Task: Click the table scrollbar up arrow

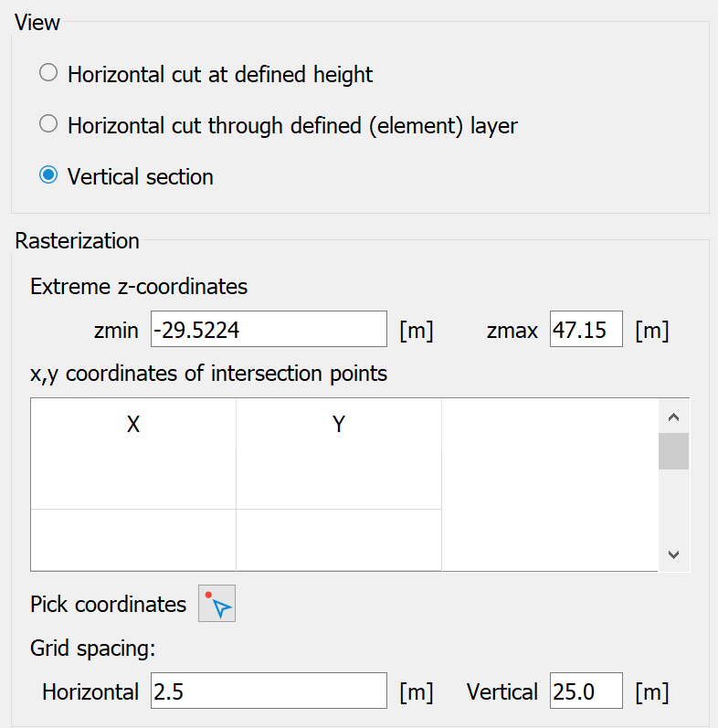Action: tap(673, 417)
